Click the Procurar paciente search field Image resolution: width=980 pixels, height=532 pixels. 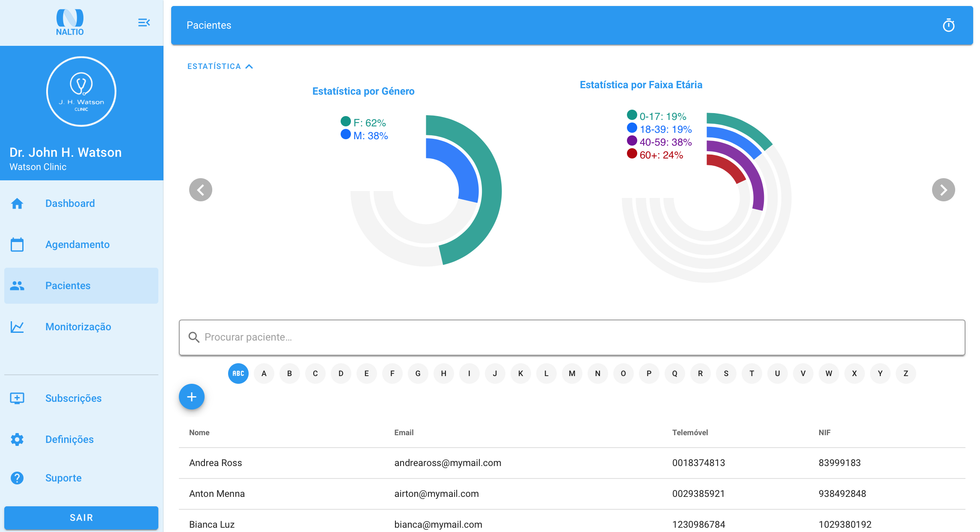point(572,337)
